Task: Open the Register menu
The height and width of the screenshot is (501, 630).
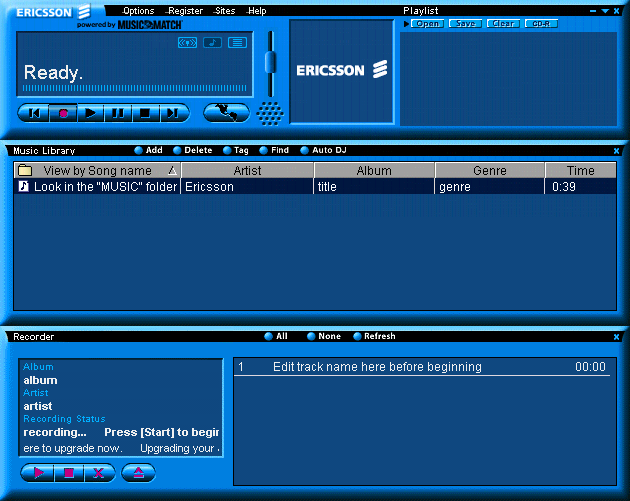Action: tap(184, 11)
